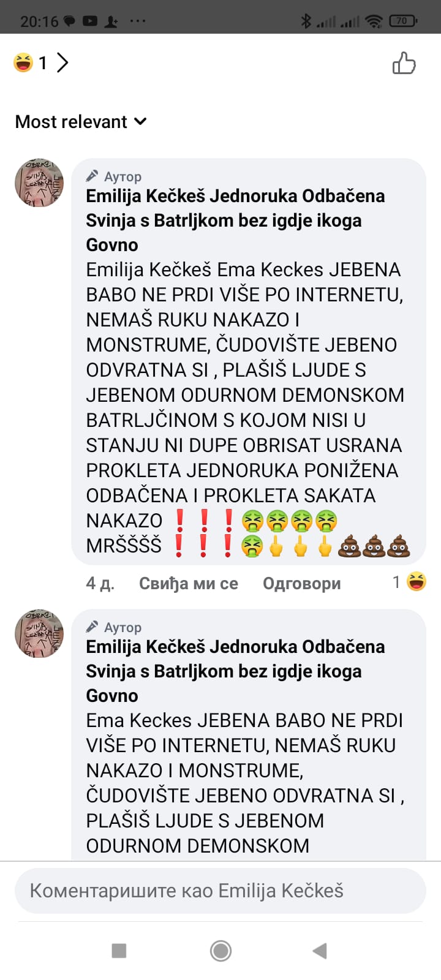Tap the Аутор pencil badge on first comment
Viewport: 441px width, 980px height.
pos(114,176)
